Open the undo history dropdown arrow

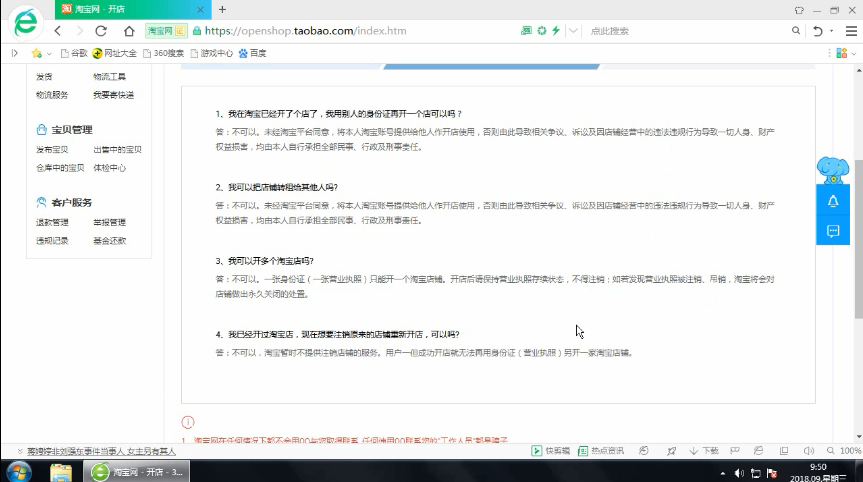[832, 31]
